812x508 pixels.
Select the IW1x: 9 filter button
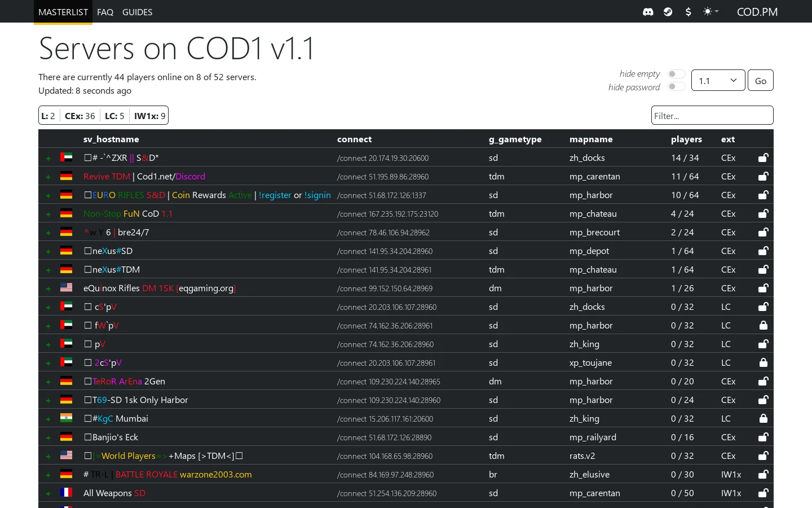pos(150,116)
